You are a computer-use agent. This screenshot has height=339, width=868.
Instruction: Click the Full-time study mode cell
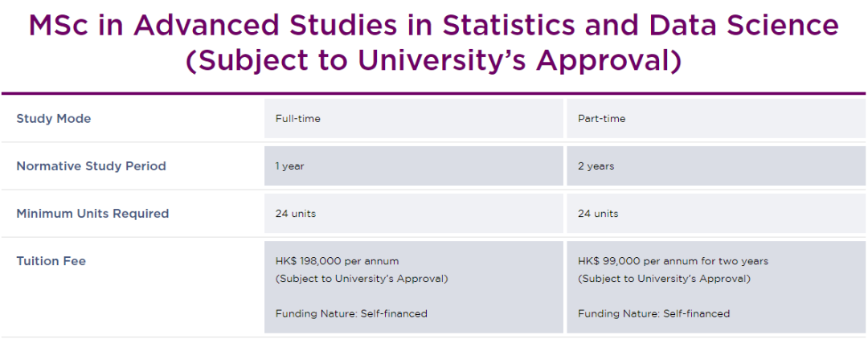pos(298,119)
